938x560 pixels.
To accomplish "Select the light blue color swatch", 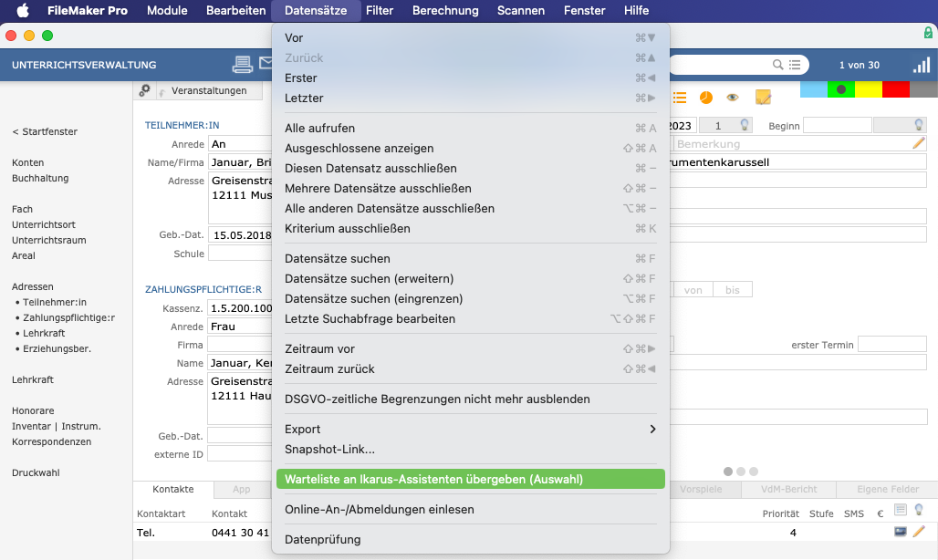I will click(814, 89).
